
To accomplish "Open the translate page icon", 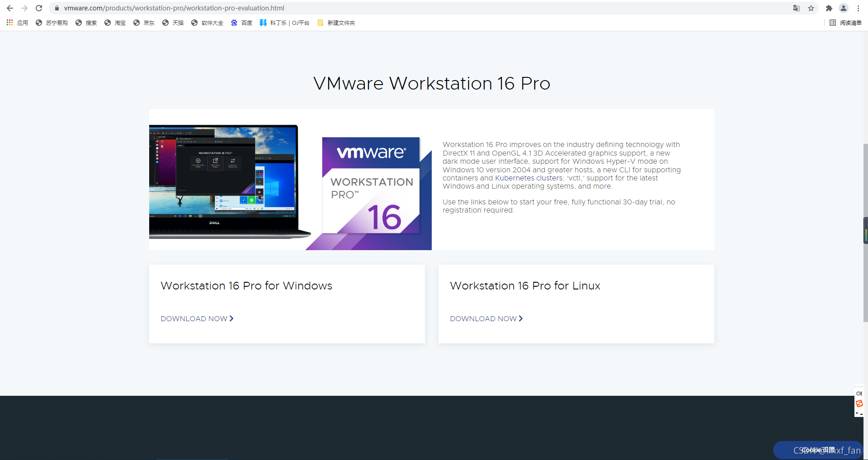I will (x=797, y=8).
